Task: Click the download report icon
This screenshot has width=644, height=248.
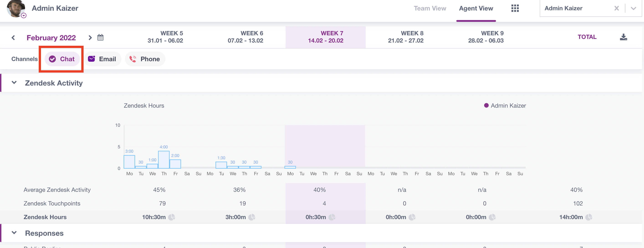Action: (624, 37)
